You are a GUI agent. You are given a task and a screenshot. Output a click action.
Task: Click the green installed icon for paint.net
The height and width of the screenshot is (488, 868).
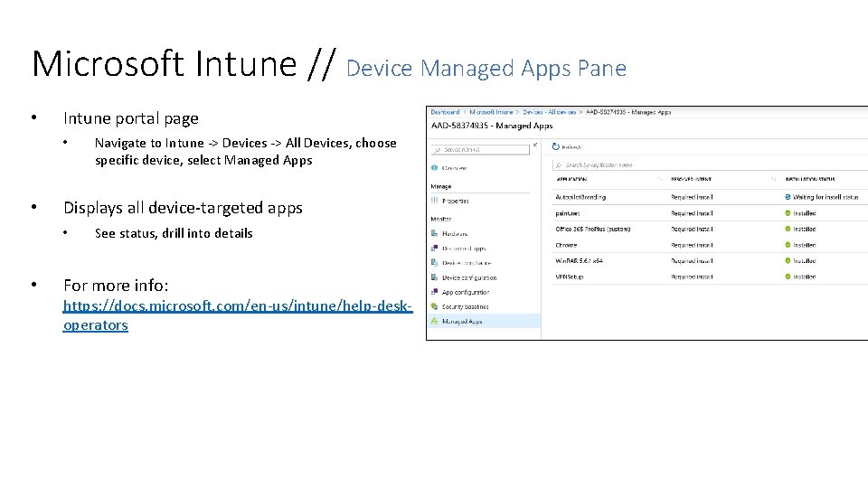click(x=788, y=213)
